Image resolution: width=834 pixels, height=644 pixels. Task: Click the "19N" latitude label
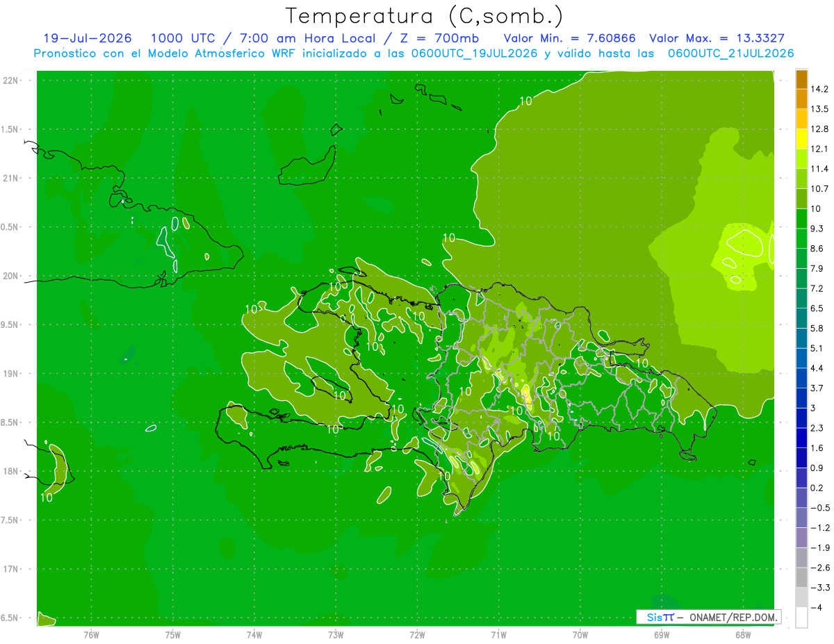click(x=10, y=374)
